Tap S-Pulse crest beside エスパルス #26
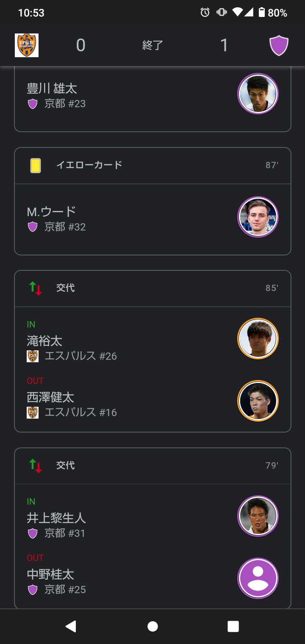The height and width of the screenshot is (644, 305). 33,356
